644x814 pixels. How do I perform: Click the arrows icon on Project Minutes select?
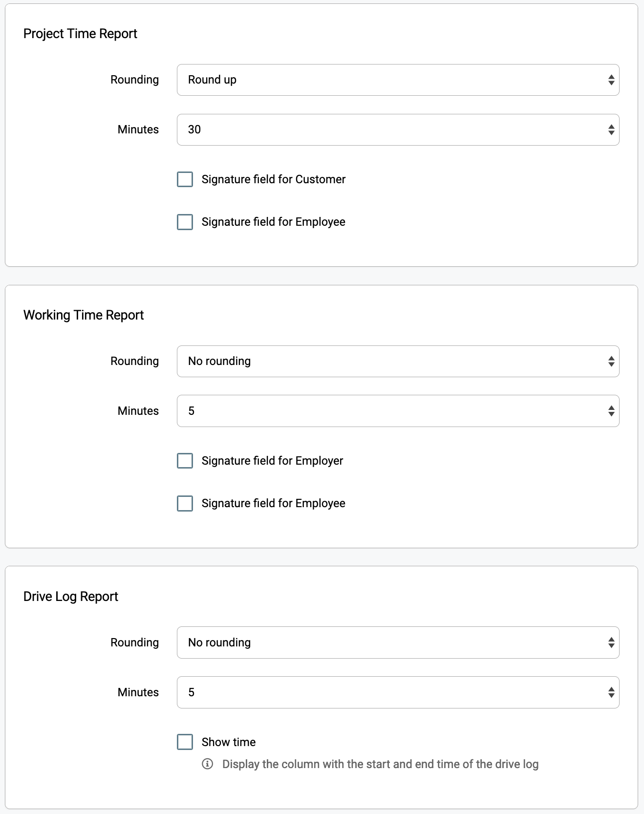[611, 130]
